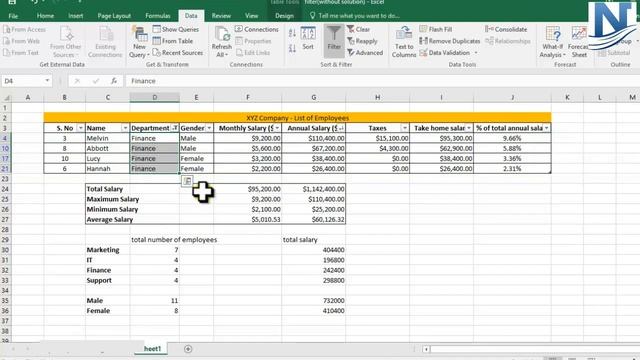Create a Forecast Sheet

click(578, 42)
